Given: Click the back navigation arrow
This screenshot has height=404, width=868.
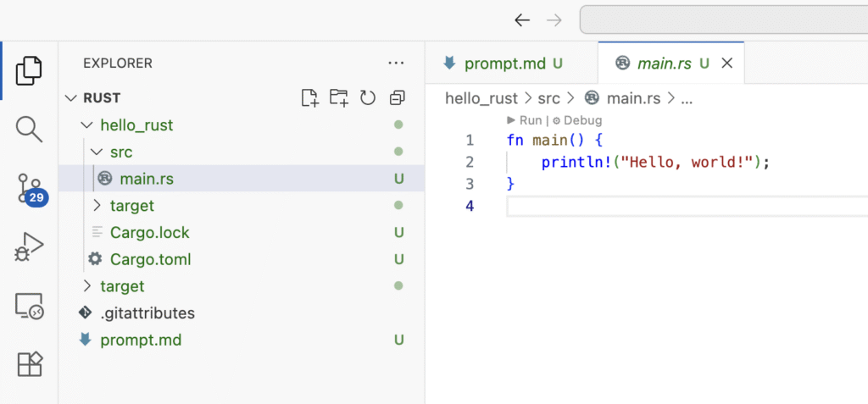Looking at the screenshot, I should (x=522, y=20).
